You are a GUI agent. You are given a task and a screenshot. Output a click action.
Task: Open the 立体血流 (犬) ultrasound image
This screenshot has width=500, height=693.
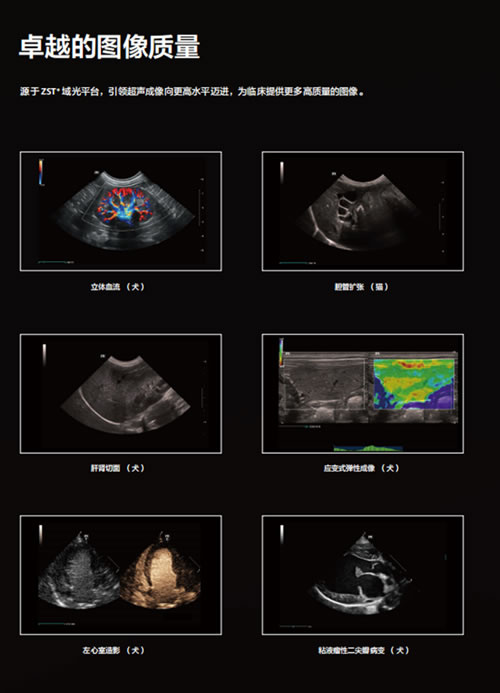121,211
